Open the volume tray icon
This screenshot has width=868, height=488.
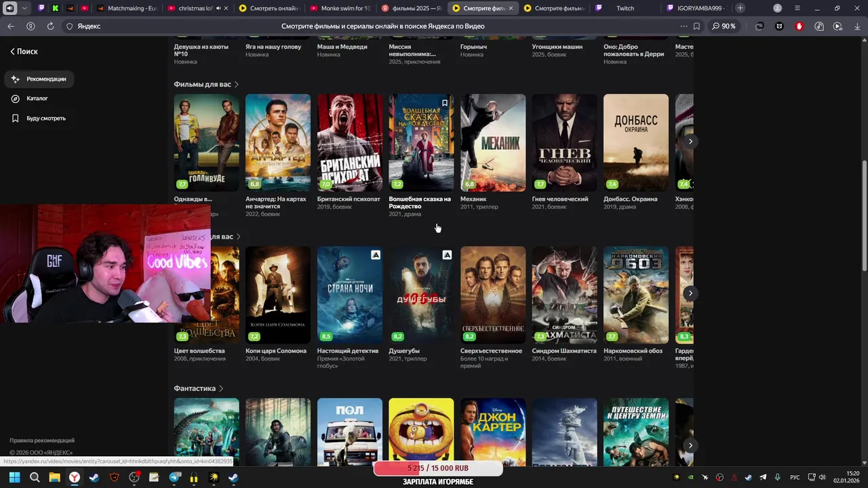pos(821,477)
